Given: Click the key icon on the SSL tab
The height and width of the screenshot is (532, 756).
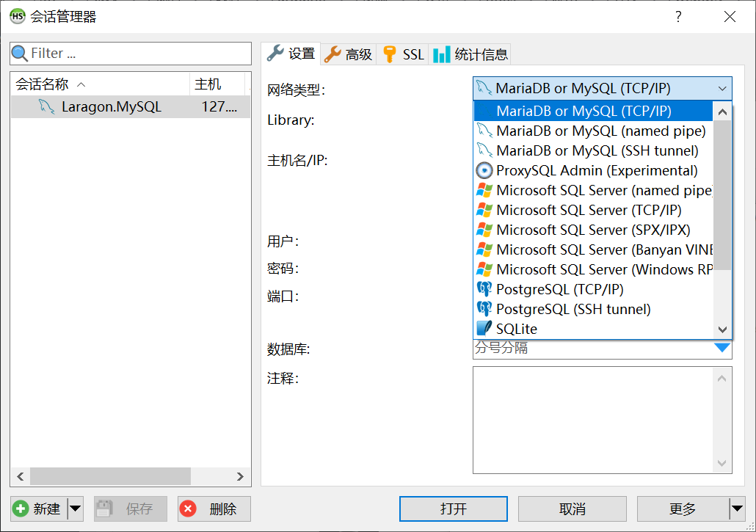Looking at the screenshot, I should pos(390,54).
